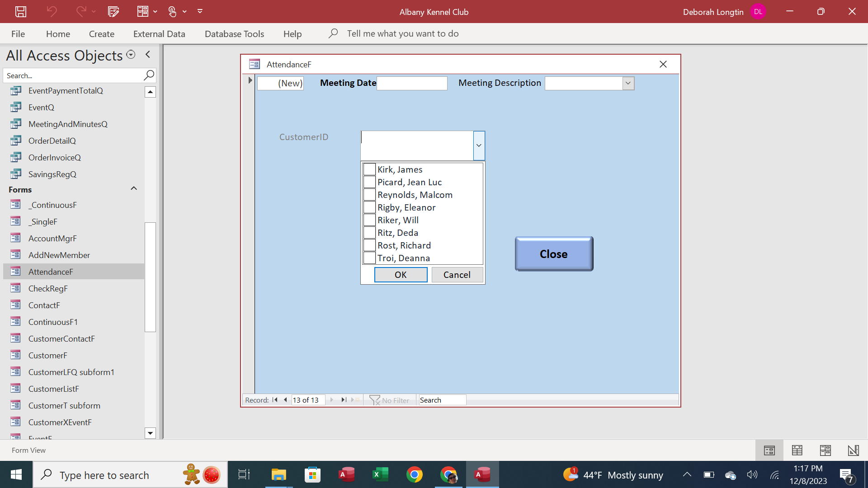
Task: Open the All Access Objects category menu
Action: pos(131,55)
